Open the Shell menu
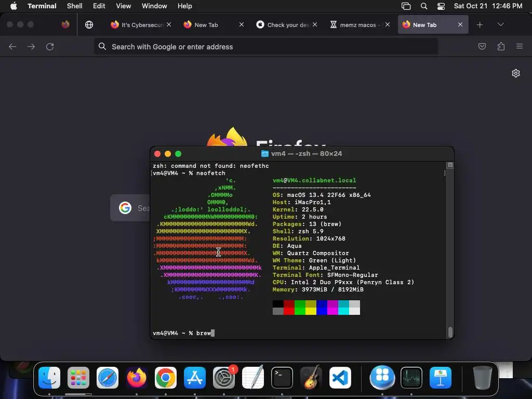Screen dimensions: 532x399 [75, 6]
